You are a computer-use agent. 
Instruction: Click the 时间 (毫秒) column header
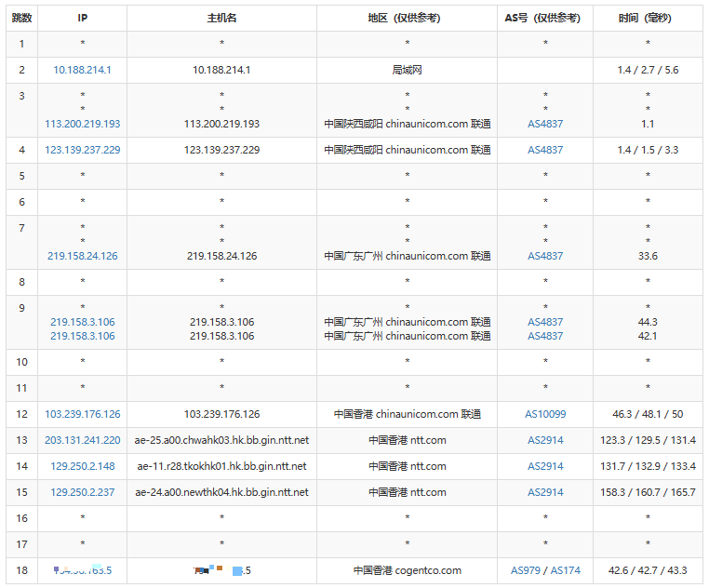click(648, 18)
